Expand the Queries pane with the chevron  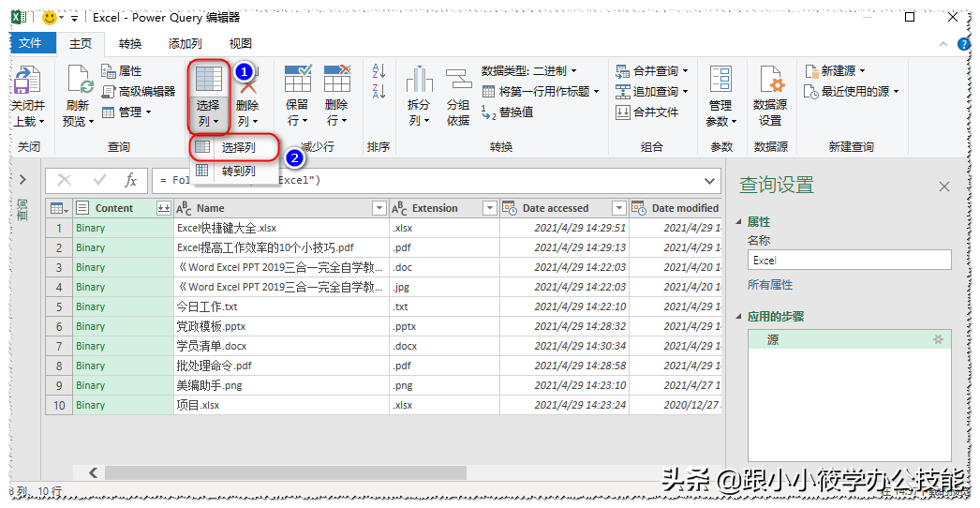click(23, 180)
